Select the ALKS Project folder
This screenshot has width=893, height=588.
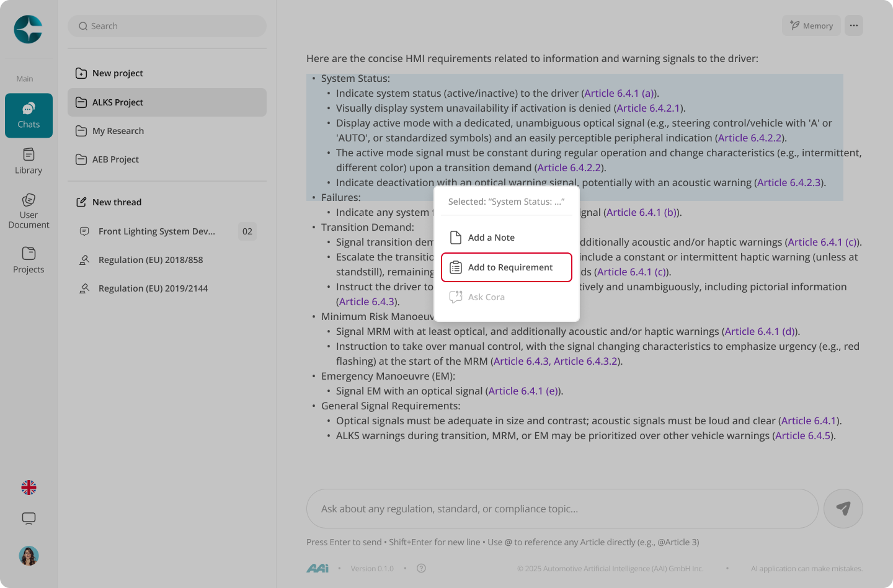[x=167, y=102]
